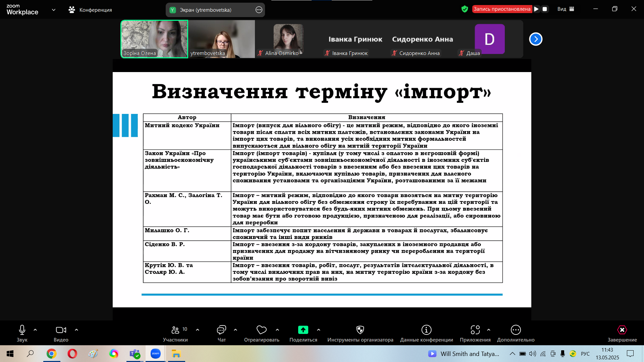Screen dimensions: 644x362
Task: Click the More (Дополнительно) icon
Action: click(x=516, y=330)
